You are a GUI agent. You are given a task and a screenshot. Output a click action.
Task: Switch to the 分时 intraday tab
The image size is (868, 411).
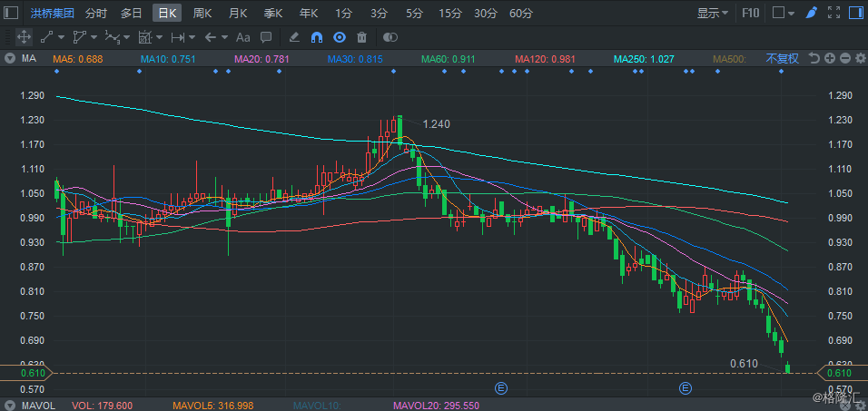coord(97,14)
